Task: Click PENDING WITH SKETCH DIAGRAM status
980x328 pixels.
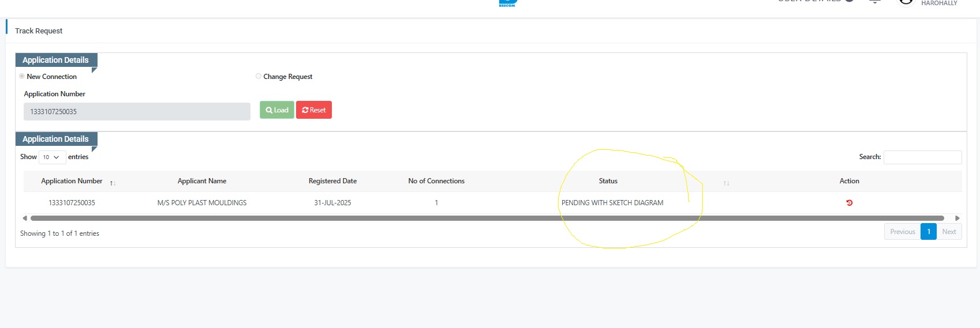Action: 612,203
